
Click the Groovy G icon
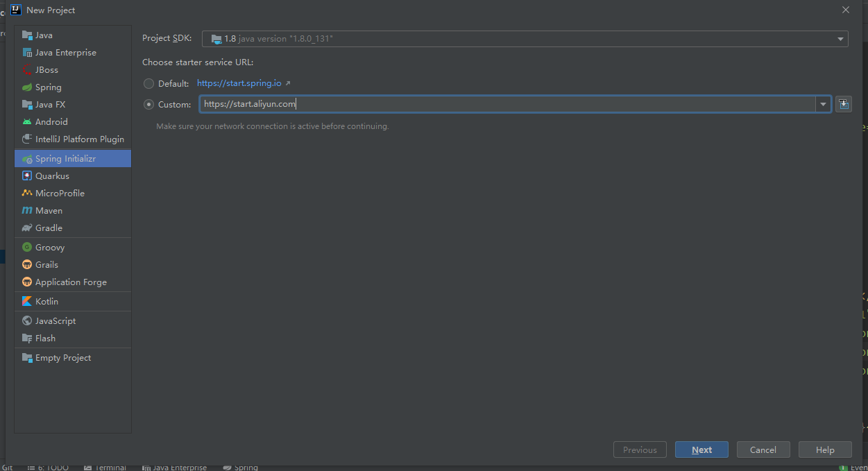pyautogui.click(x=27, y=247)
